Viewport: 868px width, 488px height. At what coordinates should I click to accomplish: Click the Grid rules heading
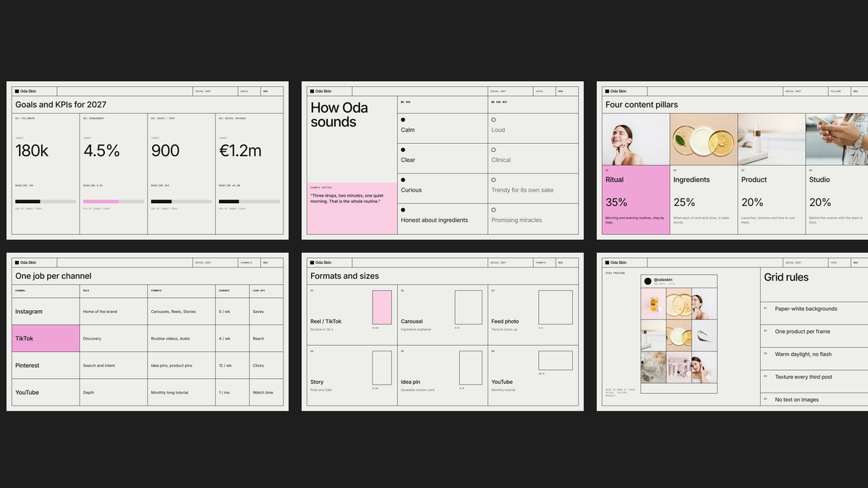[786, 278]
